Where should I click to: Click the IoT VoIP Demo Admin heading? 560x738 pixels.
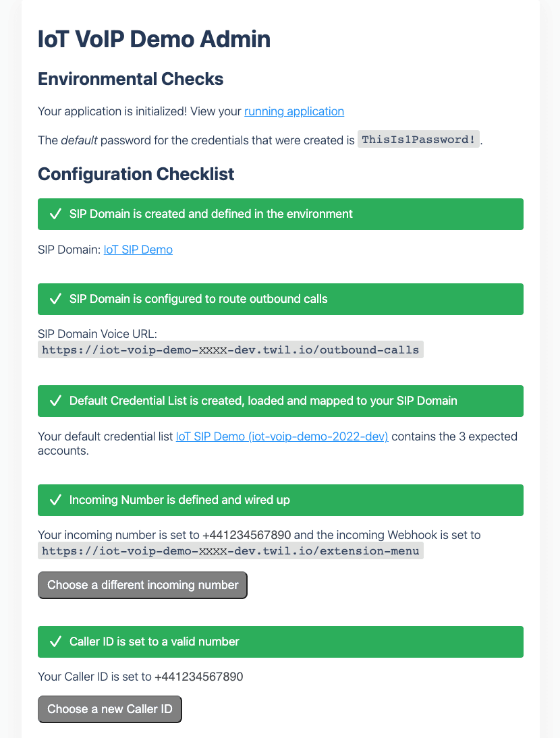(x=152, y=39)
